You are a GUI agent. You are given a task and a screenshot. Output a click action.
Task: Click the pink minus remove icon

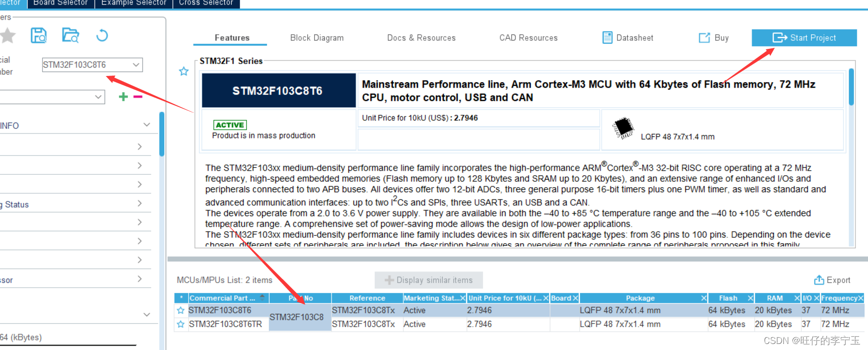138,97
